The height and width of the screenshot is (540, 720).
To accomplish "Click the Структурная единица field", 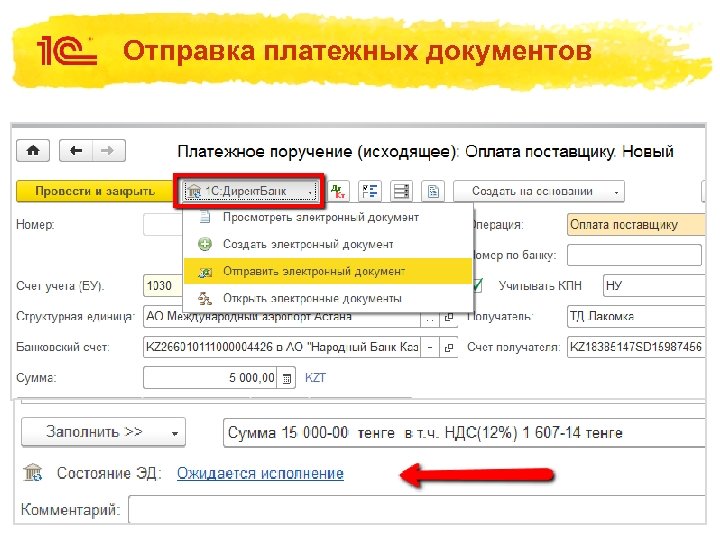I will point(282,316).
